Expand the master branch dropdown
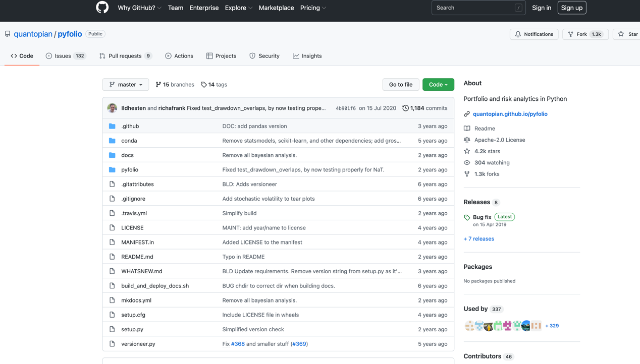 (x=126, y=85)
